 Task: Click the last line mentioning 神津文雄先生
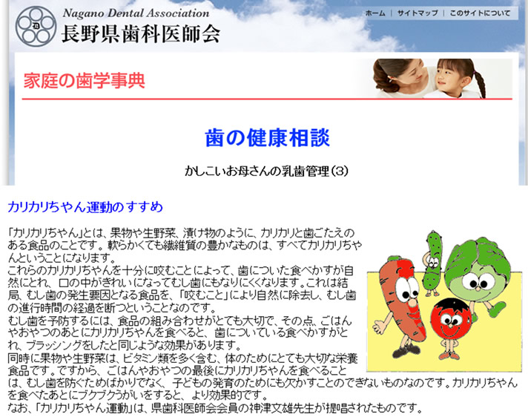point(215,408)
